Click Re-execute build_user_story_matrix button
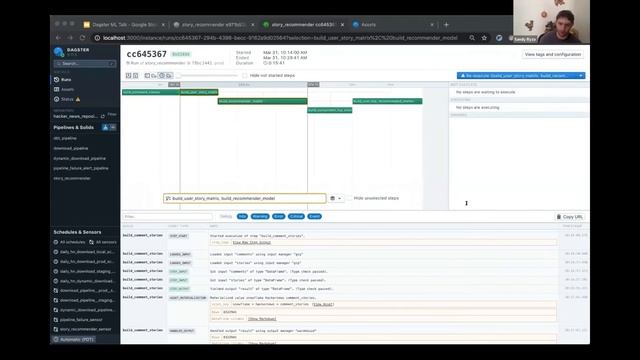The width and height of the screenshot is (640, 360). (x=516, y=76)
